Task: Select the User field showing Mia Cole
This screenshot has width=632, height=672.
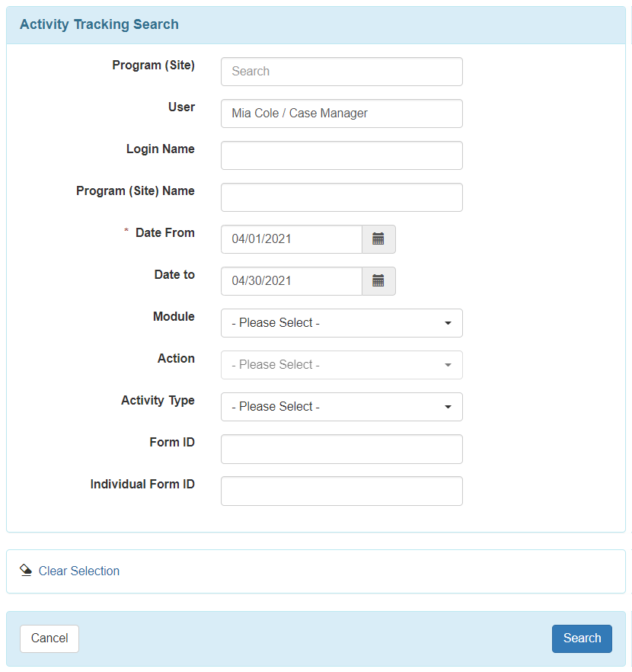Action: pos(341,114)
